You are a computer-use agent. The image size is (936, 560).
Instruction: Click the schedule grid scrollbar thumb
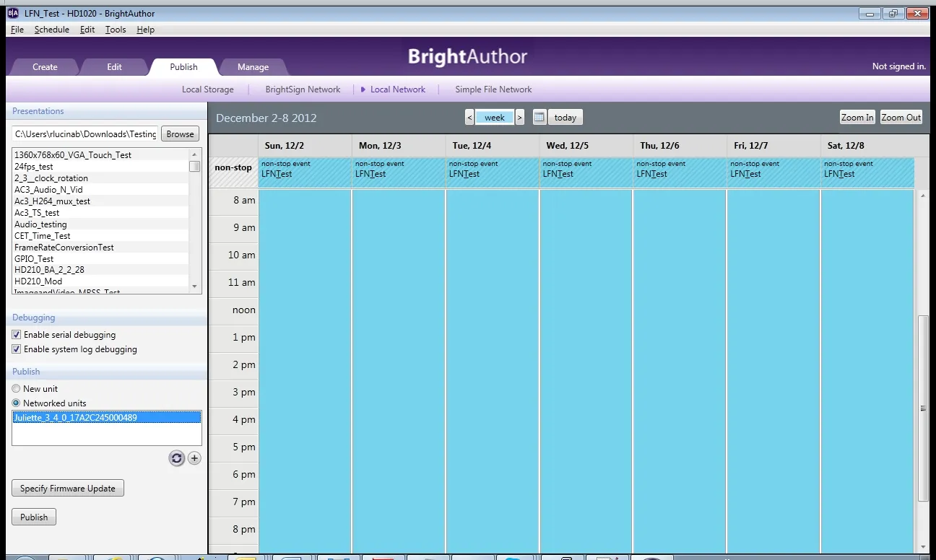(922, 408)
